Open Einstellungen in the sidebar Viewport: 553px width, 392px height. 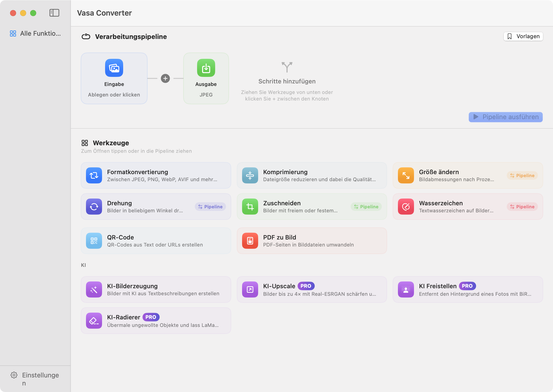(x=35, y=379)
